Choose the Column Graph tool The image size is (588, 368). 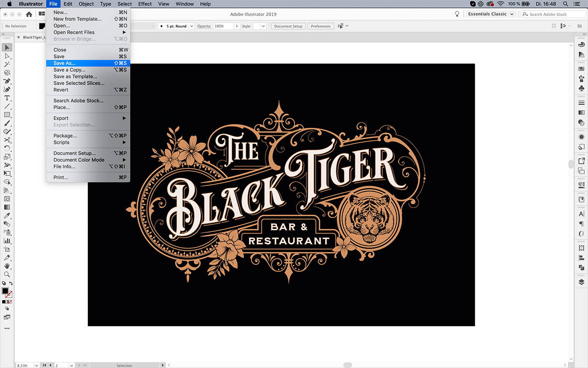(7, 241)
